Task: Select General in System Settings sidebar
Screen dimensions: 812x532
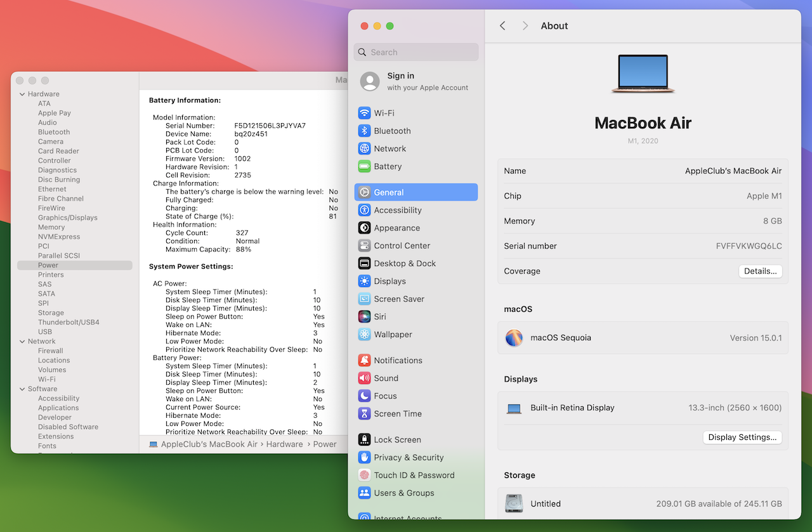Action: (x=416, y=192)
